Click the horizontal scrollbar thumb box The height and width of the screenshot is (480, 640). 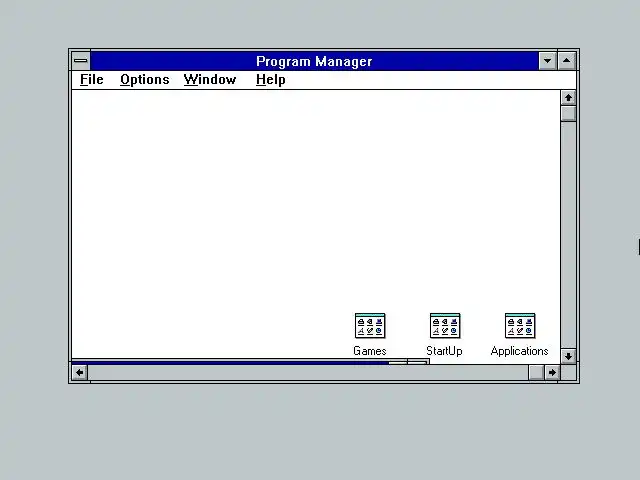coord(536,372)
